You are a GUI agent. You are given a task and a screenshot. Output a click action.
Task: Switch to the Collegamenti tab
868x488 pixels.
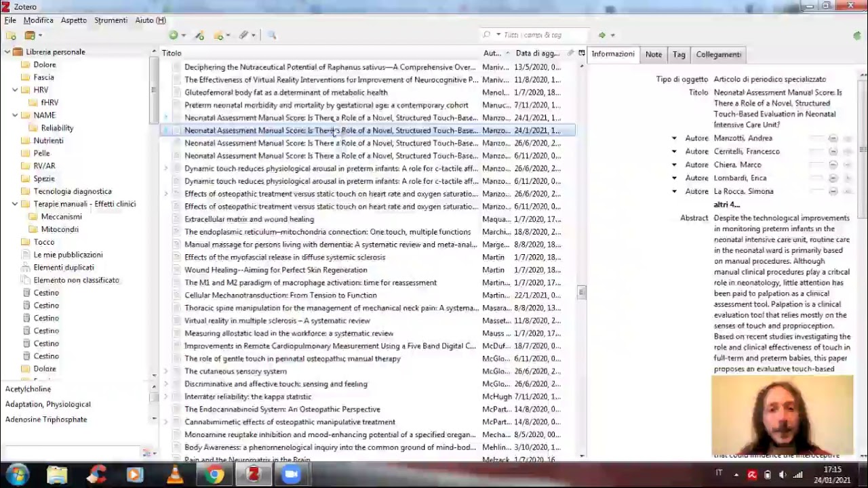pyautogui.click(x=718, y=55)
